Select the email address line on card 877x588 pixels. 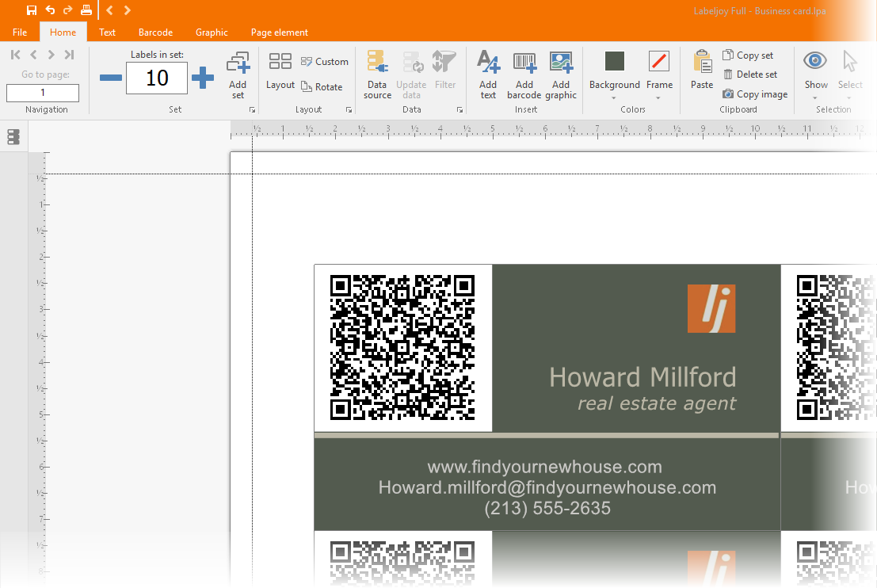coord(547,487)
